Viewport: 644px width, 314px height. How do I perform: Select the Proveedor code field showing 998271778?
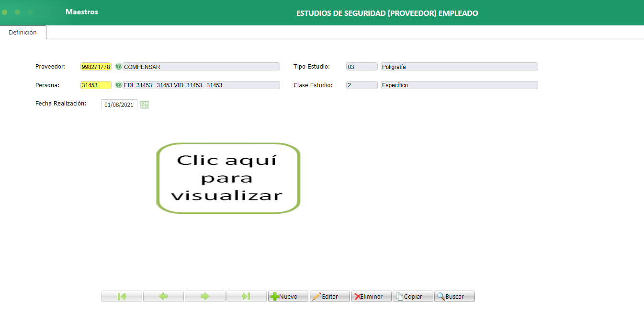tap(96, 66)
